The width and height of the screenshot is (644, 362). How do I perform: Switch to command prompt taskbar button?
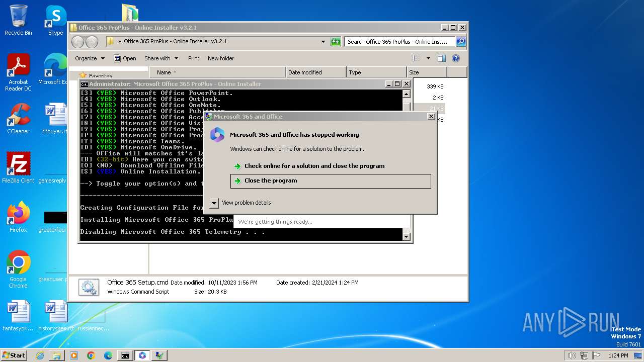coord(125,355)
